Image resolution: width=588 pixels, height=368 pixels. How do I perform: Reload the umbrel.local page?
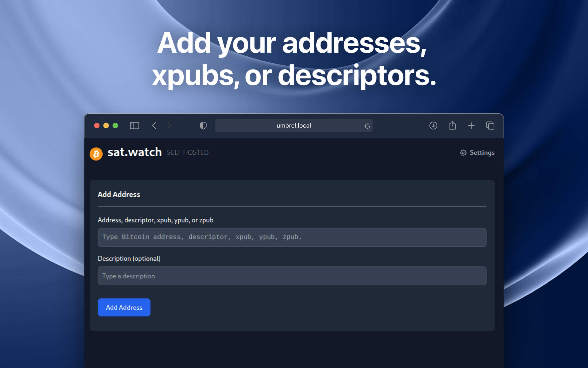(367, 126)
